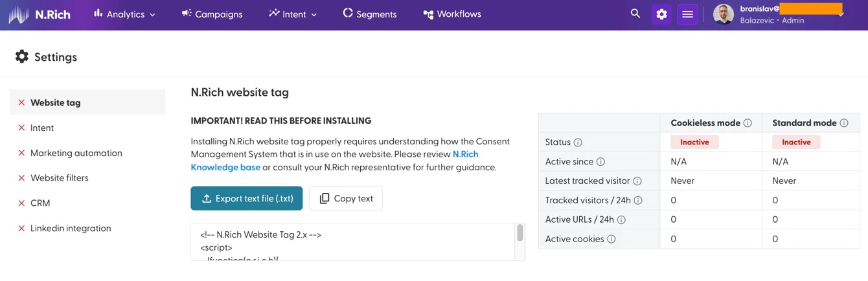Open the search magnifier icon
Image resolution: width=868 pixels, height=281 pixels.
635,14
